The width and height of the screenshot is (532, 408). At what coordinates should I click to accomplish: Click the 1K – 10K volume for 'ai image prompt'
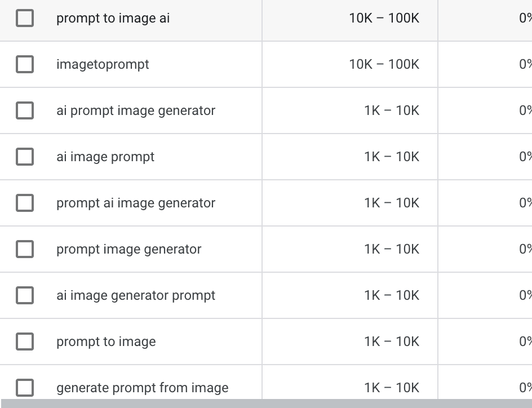pyautogui.click(x=392, y=156)
